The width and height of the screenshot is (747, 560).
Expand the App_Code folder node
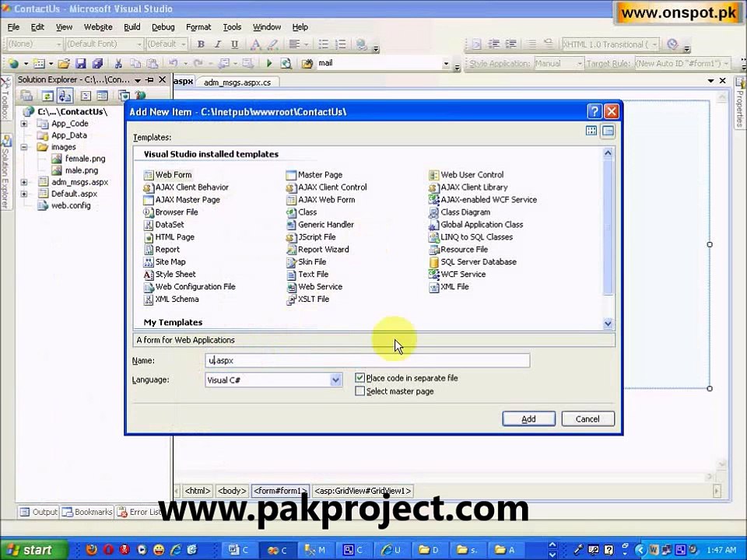click(24, 124)
